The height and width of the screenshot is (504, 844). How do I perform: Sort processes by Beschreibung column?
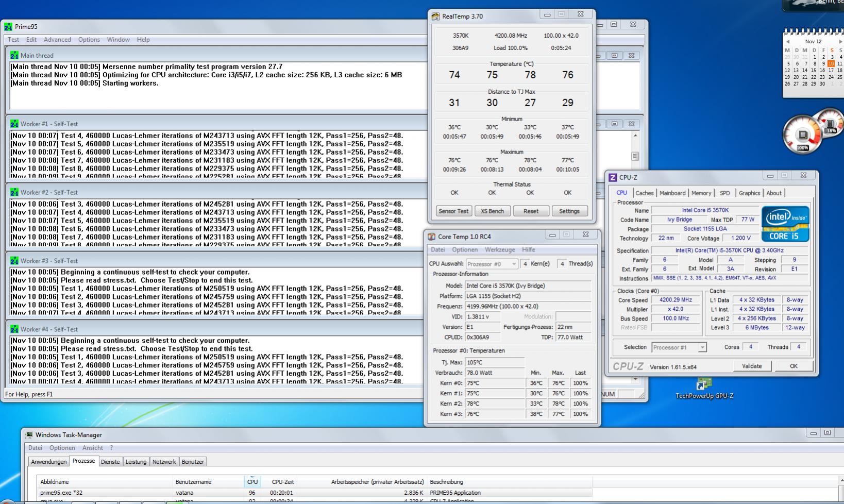click(x=510, y=482)
